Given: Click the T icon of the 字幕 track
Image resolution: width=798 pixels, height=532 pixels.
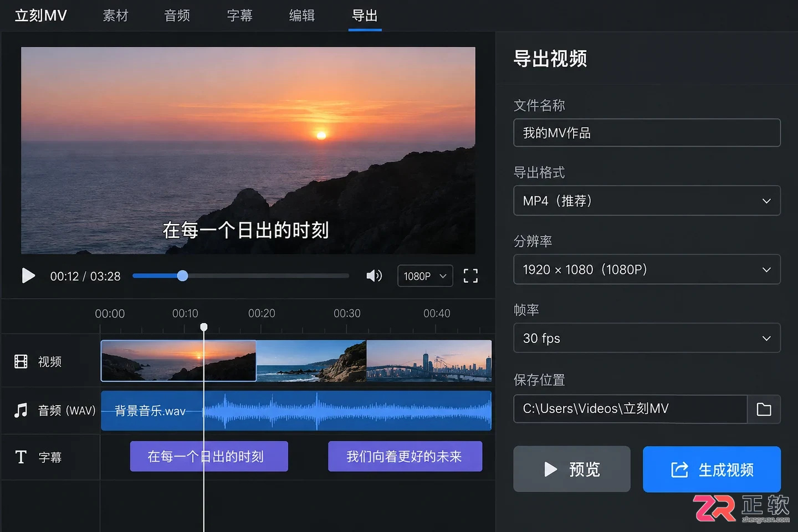Looking at the screenshot, I should coord(21,457).
